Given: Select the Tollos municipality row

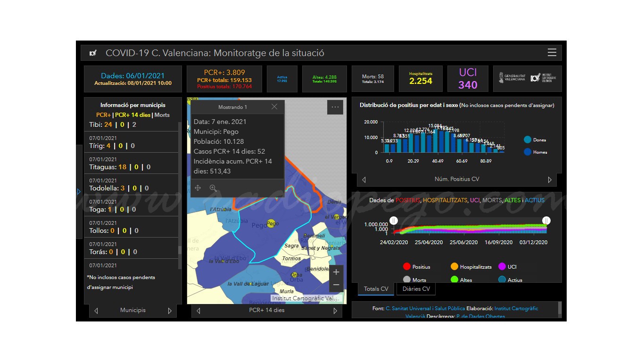Looking at the screenshot, I should [x=131, y=227].
